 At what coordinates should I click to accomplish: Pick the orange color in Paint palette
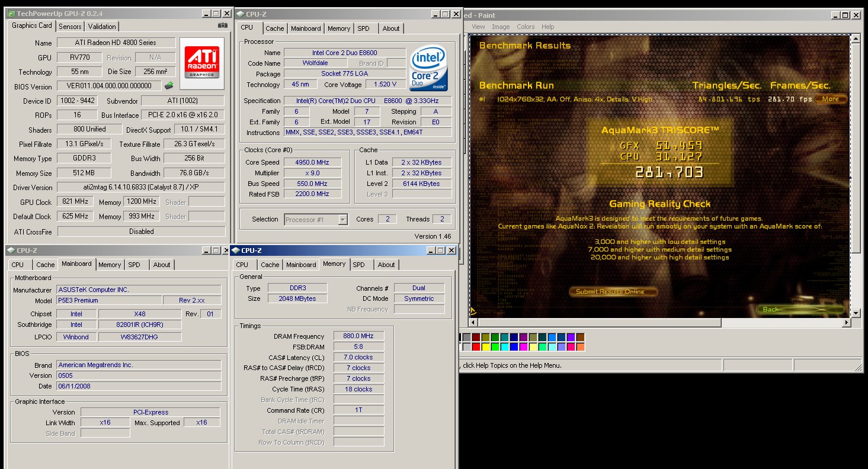(x=581, y=347)
